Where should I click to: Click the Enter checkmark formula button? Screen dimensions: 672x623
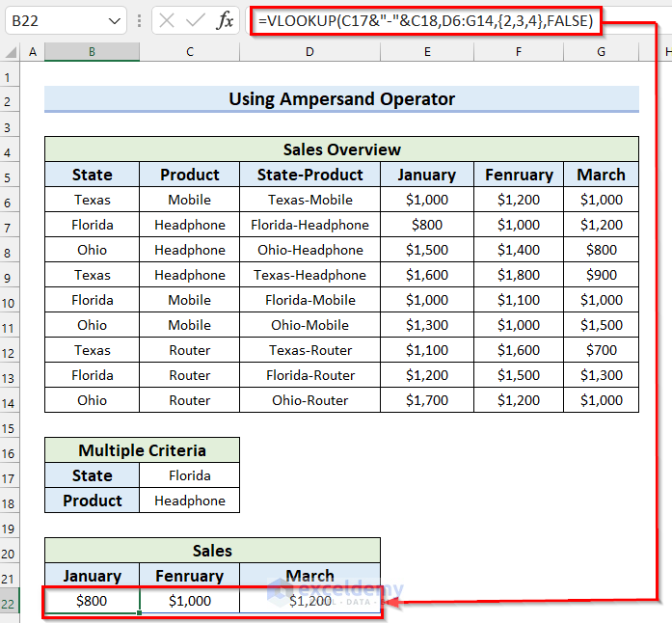pyautogui.click(x=196, y=20)
